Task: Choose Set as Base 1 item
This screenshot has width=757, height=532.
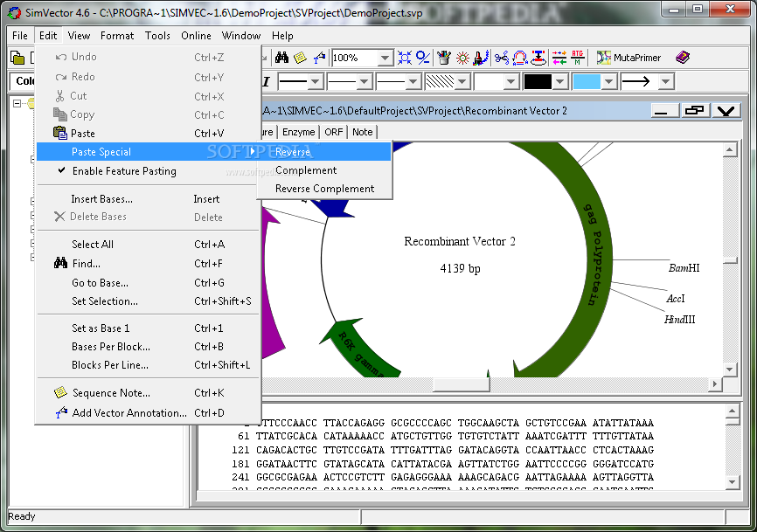Action: (147, 328)
